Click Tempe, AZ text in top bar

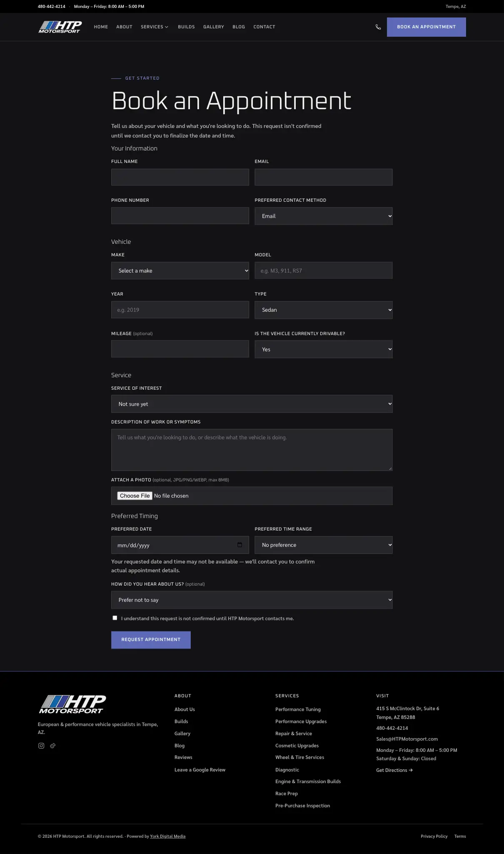456,7
